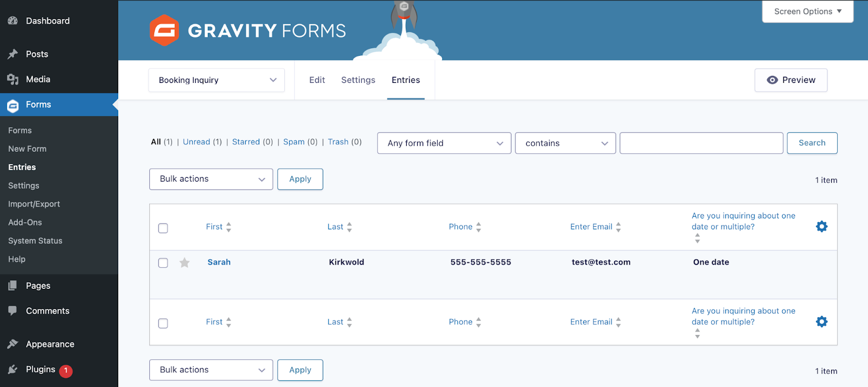Click the Search button
The image size is (868, 387).
812,143
